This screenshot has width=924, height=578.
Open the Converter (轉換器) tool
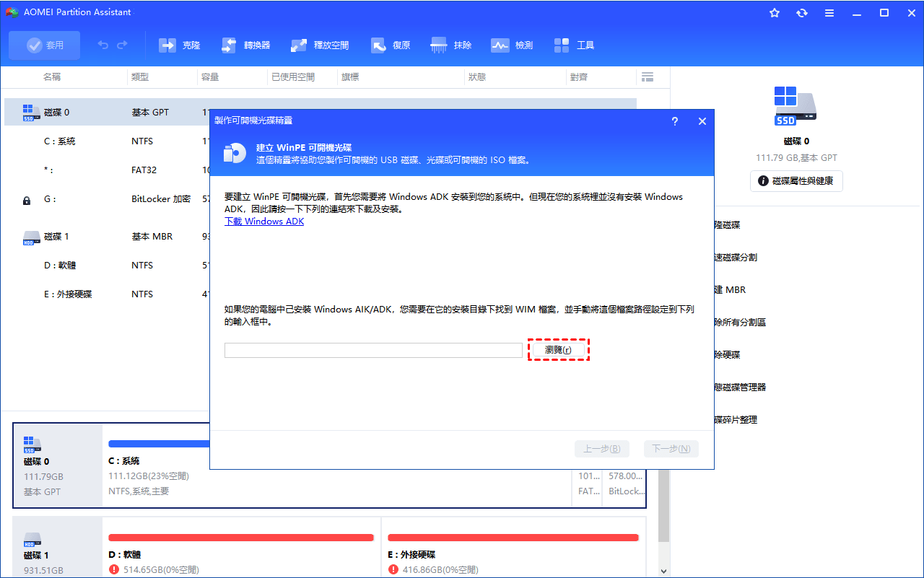click(245, 45)
